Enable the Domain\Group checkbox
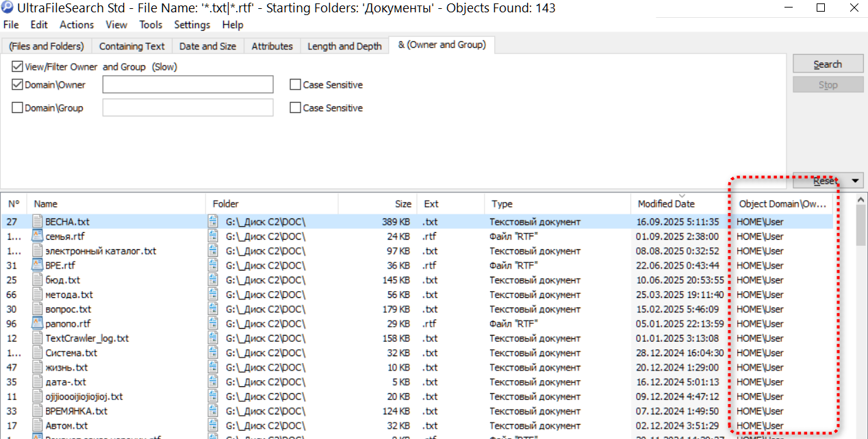 [17, 108]
